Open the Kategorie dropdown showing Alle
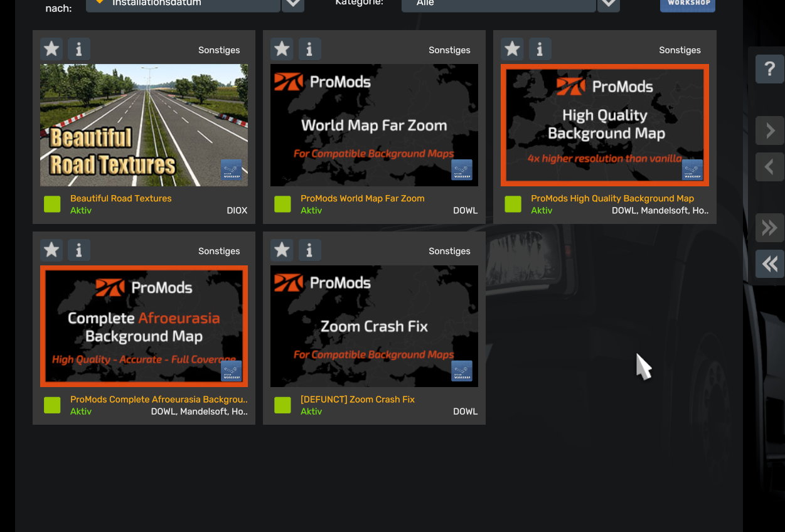Image resolution: width=785 pixels, height=532 pixels. 498,6
